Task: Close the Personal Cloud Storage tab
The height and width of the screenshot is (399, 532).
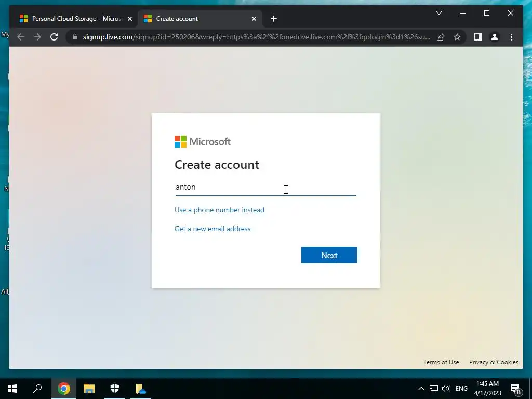Action: [x=129, y=19]
